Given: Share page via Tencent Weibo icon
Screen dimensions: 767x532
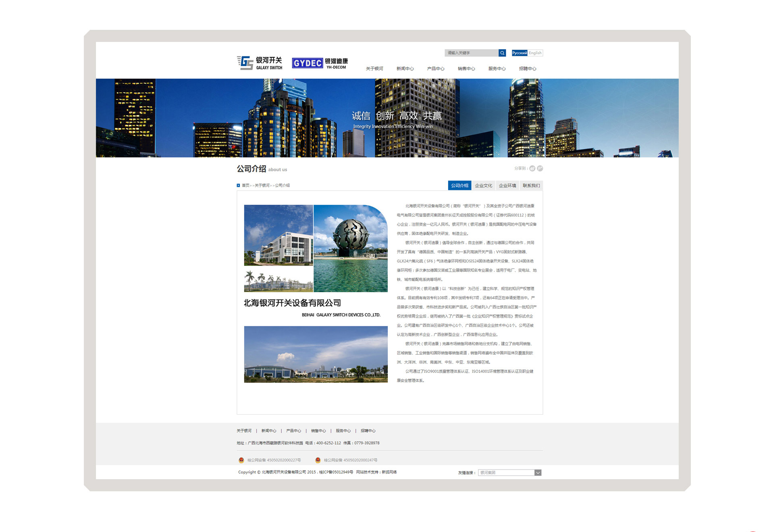Looking at the screenshot, I should click(540, 168).
